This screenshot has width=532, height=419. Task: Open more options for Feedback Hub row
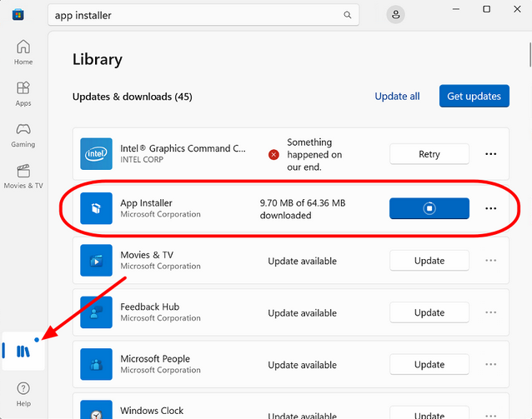tap(490, 312)
